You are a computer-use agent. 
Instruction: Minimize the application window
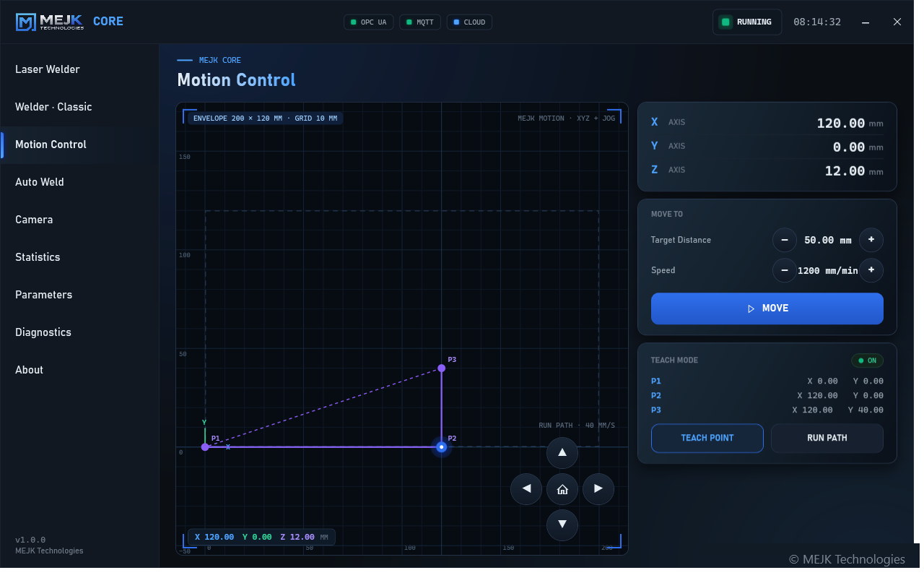click(x=866, y=22)
